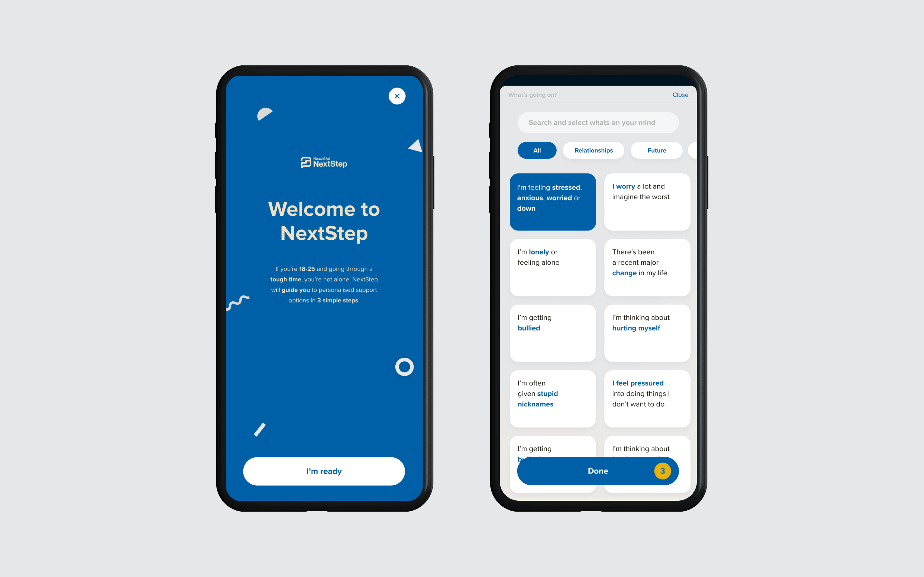This screenshot has height=577, width=924.
Task: Scroll down to see more options
Action: click(597, 448)
